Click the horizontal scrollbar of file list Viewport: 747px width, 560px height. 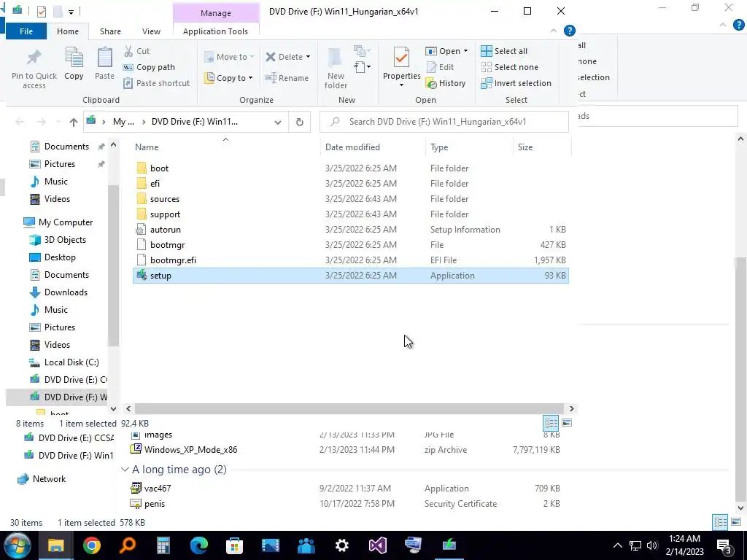click(349, 408)
